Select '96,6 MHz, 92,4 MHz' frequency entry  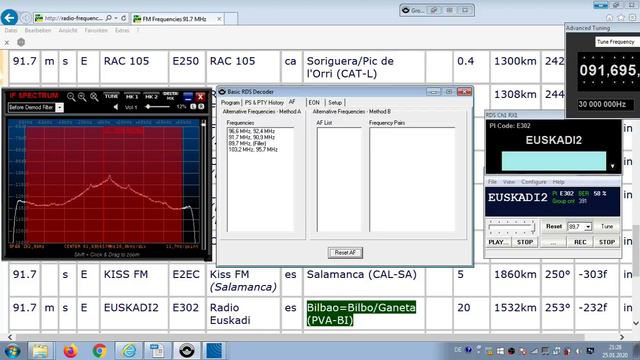pyautogui.click(x=252, y=131)
